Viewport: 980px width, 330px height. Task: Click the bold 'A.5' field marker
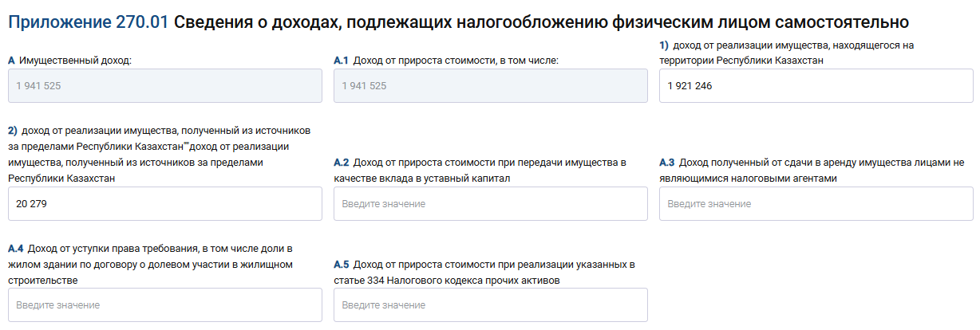(x=342, y=265)
